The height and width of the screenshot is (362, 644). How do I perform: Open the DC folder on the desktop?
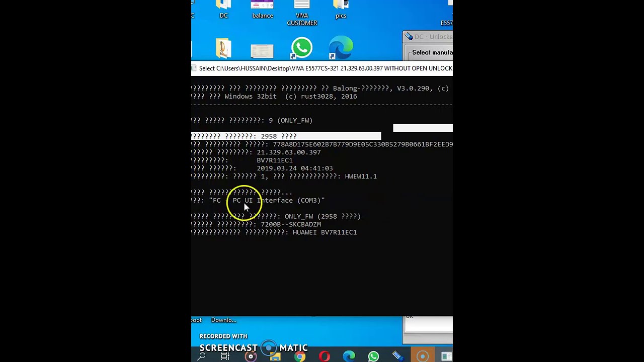[223, 8]
